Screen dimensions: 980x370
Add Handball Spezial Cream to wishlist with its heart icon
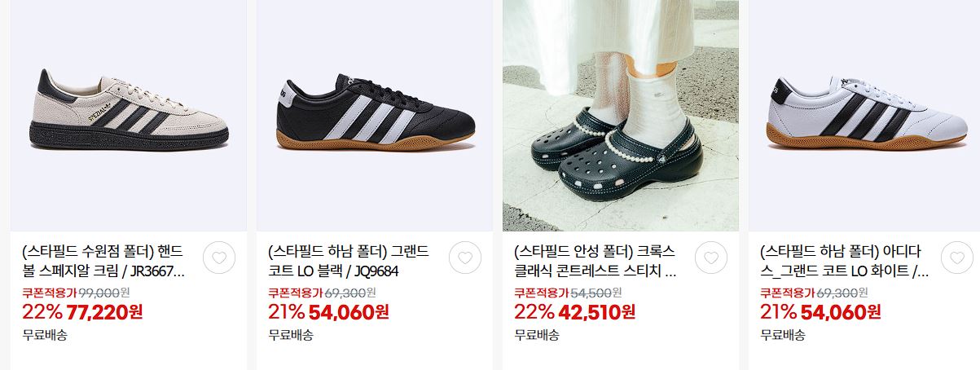(x=218, y=258)
